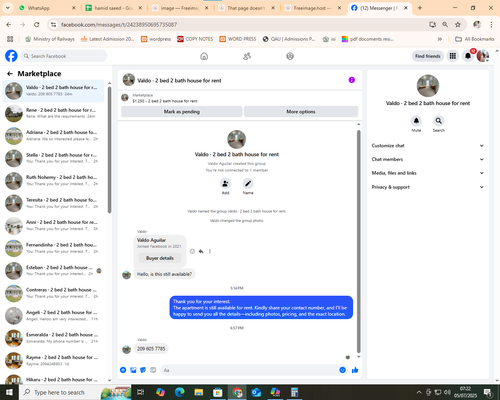Bookmark this page with star icon
This screenshot has width=500, height=400.
(458, 24)
